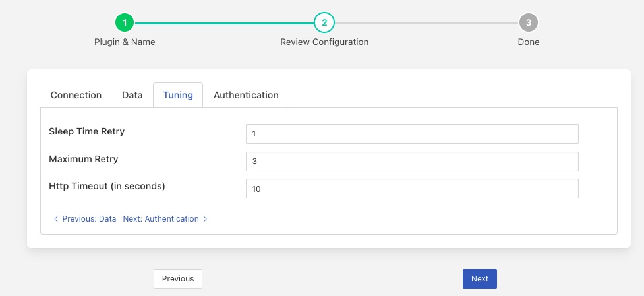The height and width of the screenshot is (296, 644).
Task: Follow the 'Previous: Data' link
Action: click(x=89, y=219)
